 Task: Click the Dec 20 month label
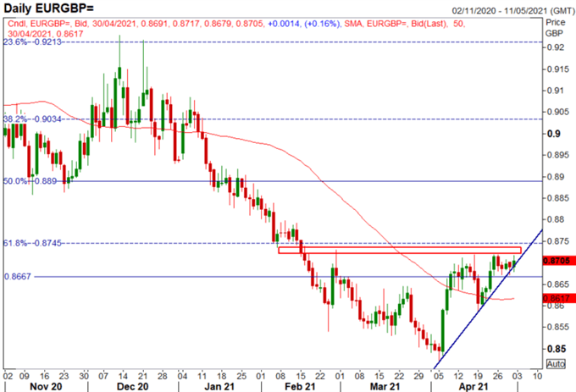click(x=133, y=386)
